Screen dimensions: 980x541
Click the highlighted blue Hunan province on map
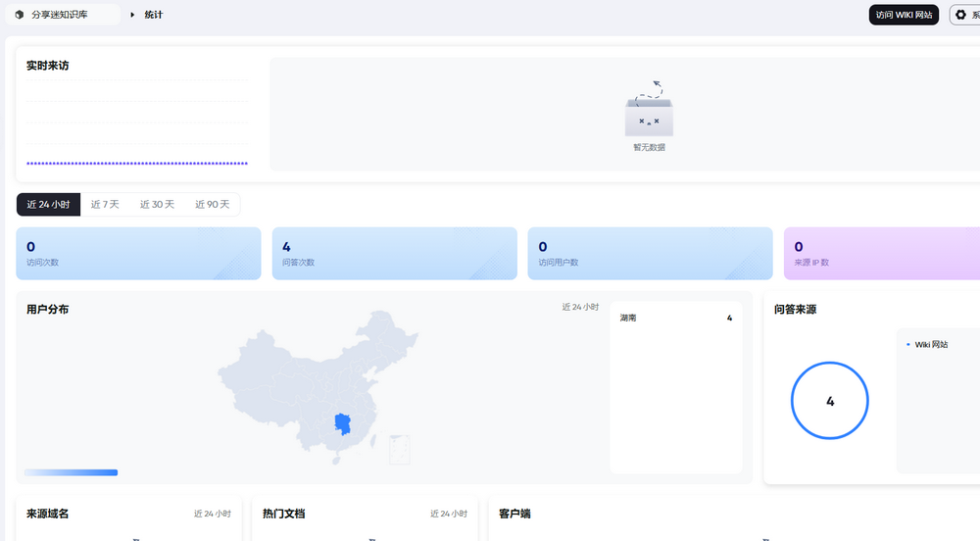click(342, 423)
